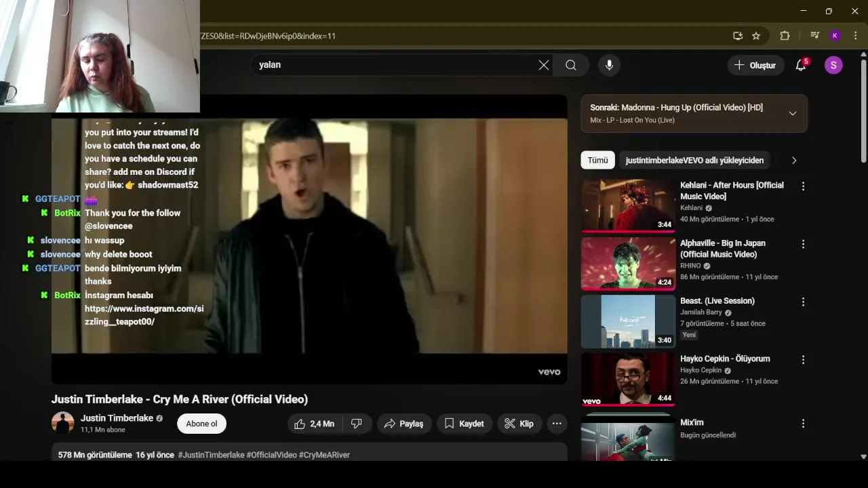This screenshot has height=488, width=868.
Task: Show more filter chips with right arrow
Action: pyautogui.click(x=794, y=161)
